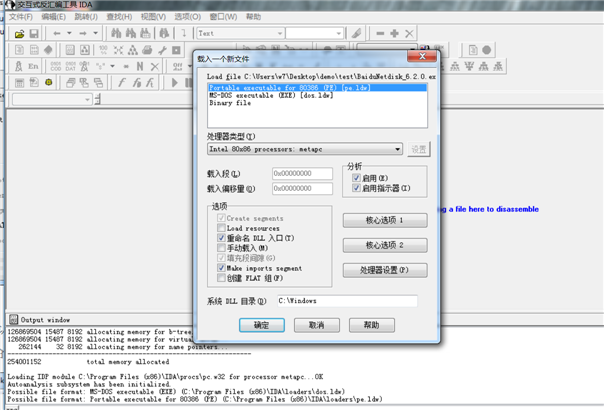Open the 查找(H) menu
The image size is (604, 410).
pyautogui.click(x=119, y=17)
